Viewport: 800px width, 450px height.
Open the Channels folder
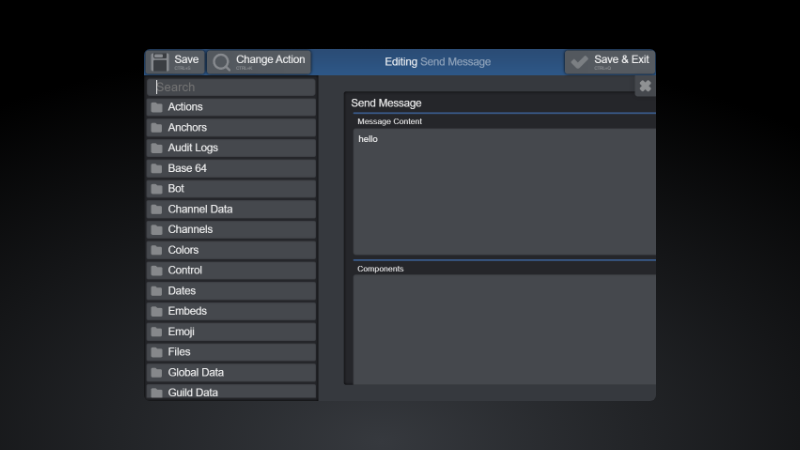click(x=190, y=230)
